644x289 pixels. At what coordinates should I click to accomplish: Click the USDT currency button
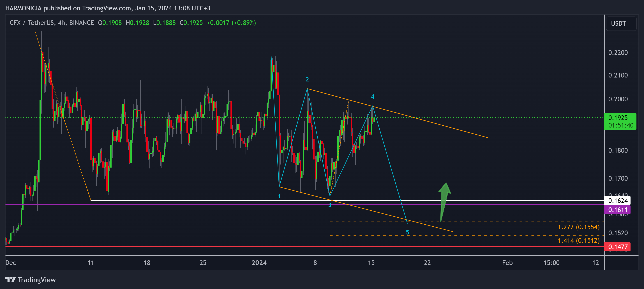coord(621,24)
